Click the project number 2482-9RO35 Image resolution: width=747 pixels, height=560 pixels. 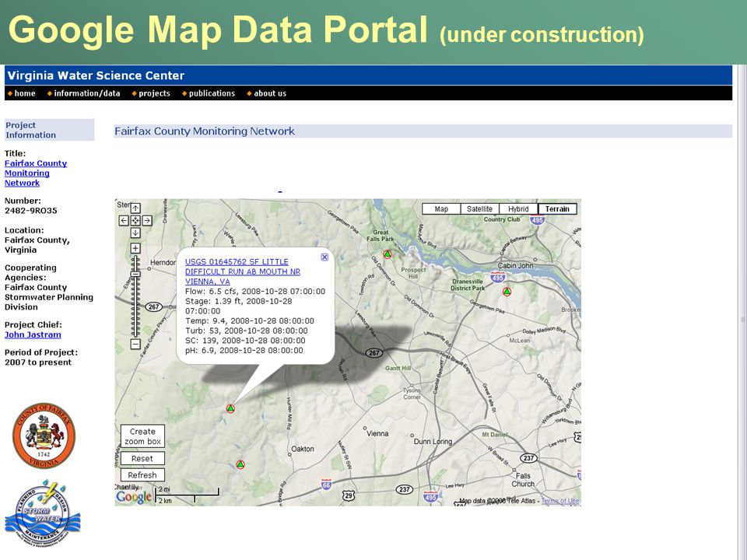[x=31, y=211]
